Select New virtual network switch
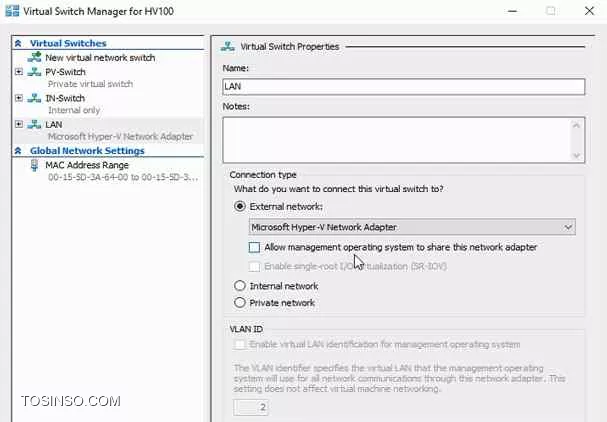 click(100, 58)
